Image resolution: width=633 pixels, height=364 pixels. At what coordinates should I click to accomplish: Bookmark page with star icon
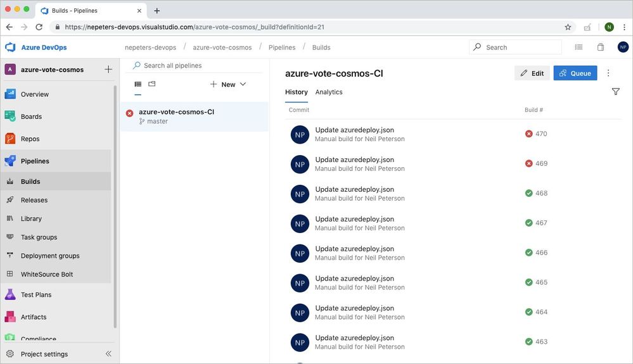568,27
